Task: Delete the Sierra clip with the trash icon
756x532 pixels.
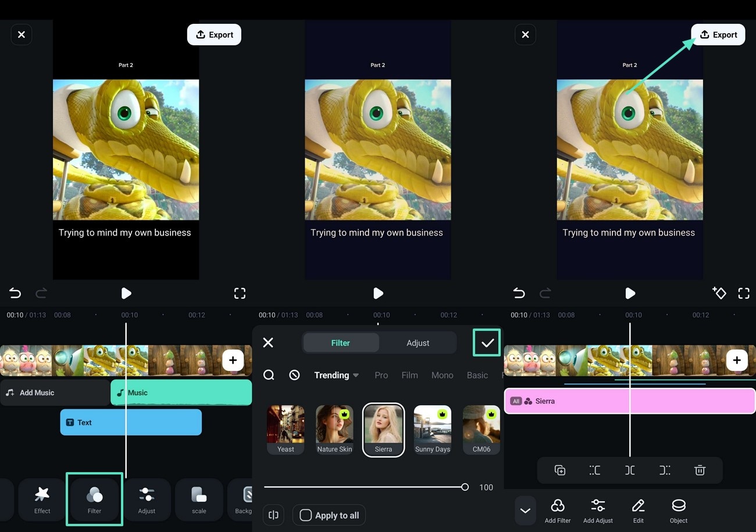Action: [700, 470]
